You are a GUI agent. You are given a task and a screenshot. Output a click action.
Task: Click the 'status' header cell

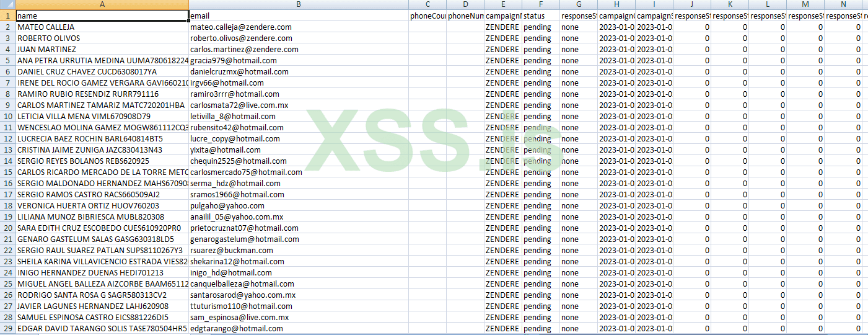click(541, 16)
